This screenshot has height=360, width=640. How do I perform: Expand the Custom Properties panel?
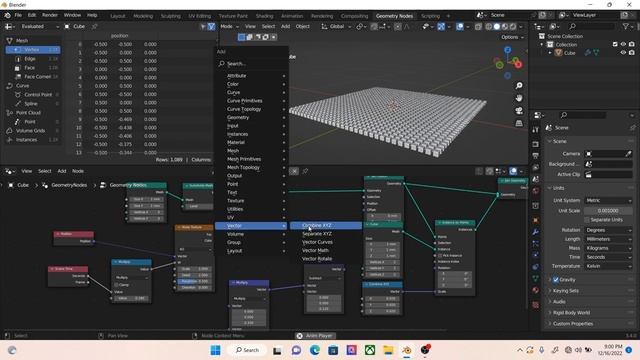(573, 324)
